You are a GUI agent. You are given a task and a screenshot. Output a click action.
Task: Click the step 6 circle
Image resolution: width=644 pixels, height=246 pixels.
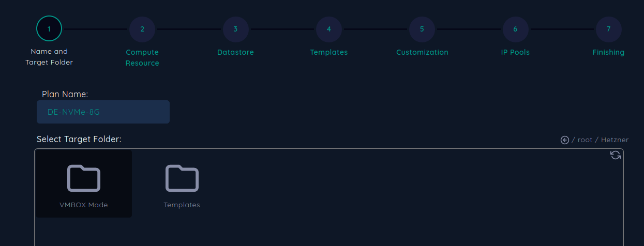click(515, 29)
